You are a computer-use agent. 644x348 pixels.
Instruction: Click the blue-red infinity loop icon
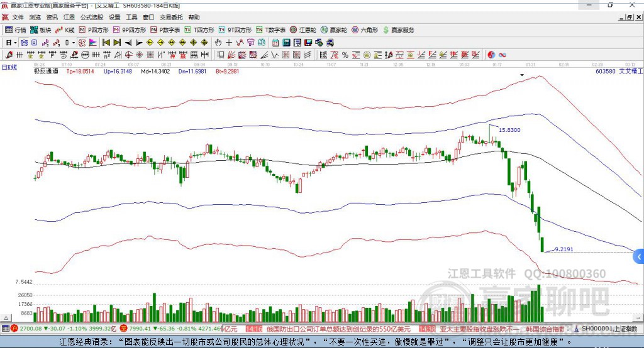pyautogui.click(x=502, y=55)
